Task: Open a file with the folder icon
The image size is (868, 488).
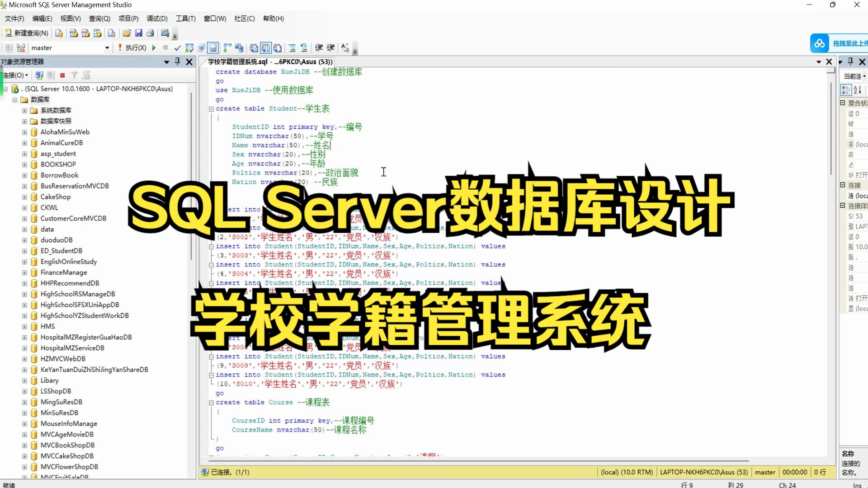Action: click(x=127, y=33)
